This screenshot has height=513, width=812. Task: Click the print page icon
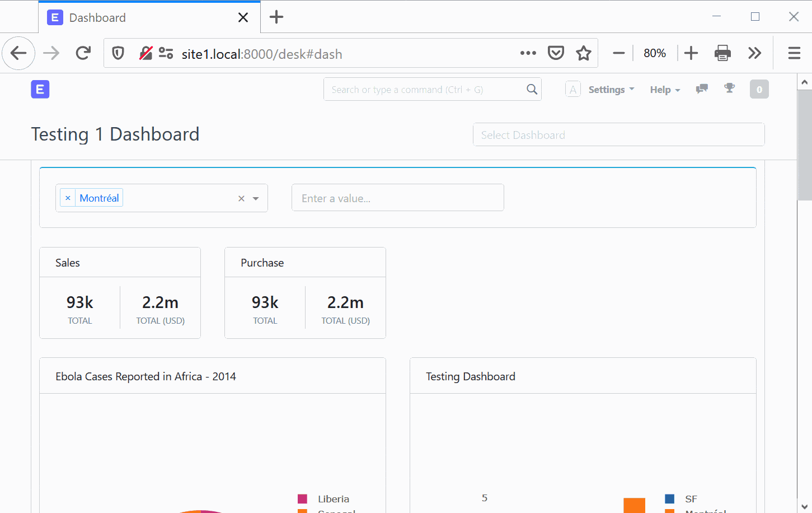click(722, 53)
